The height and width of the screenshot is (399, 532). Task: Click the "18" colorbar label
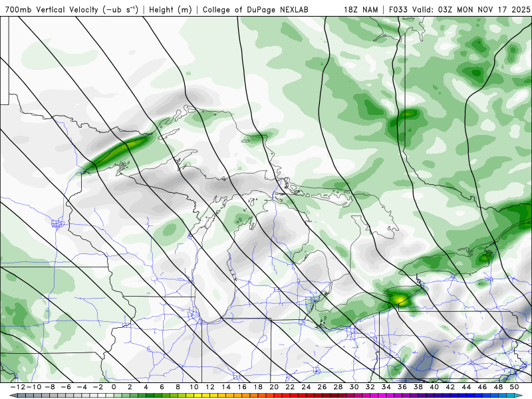coord(258,387)
